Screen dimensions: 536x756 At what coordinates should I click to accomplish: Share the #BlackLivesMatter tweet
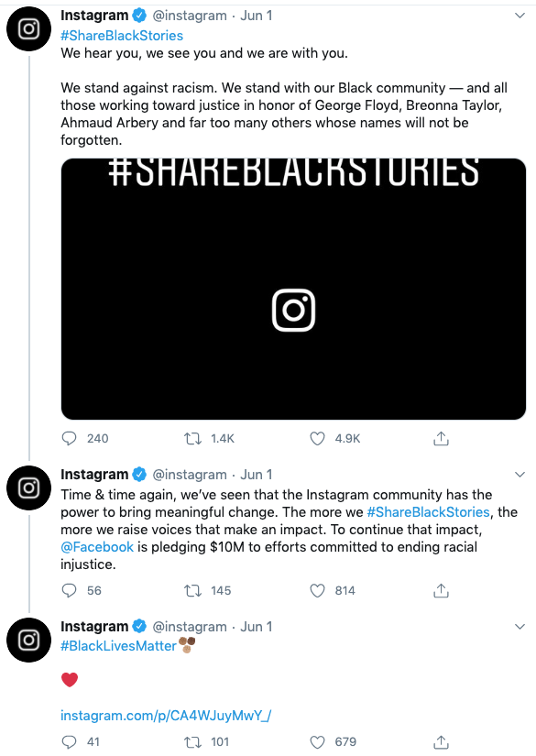(x=441, y=741)
